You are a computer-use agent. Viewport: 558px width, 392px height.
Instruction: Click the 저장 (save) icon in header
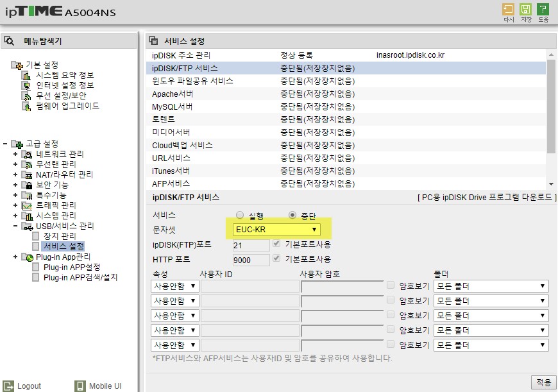[x=525, y=10]
